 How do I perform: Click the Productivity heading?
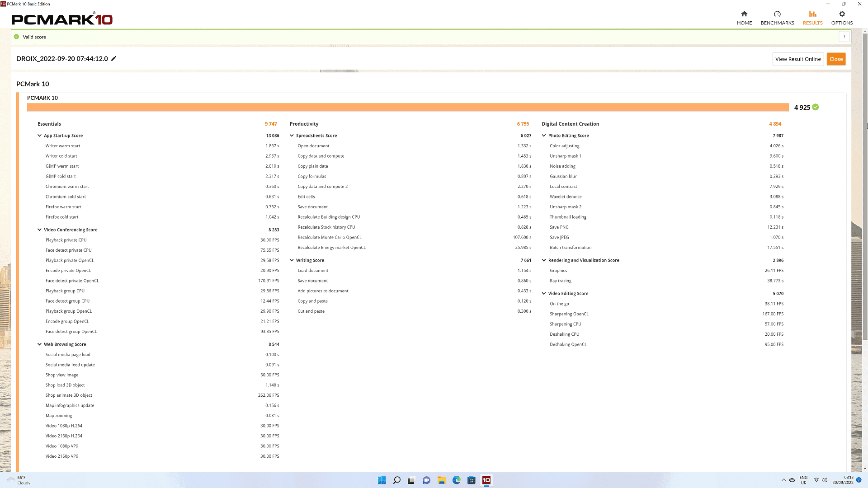[304, 124]
